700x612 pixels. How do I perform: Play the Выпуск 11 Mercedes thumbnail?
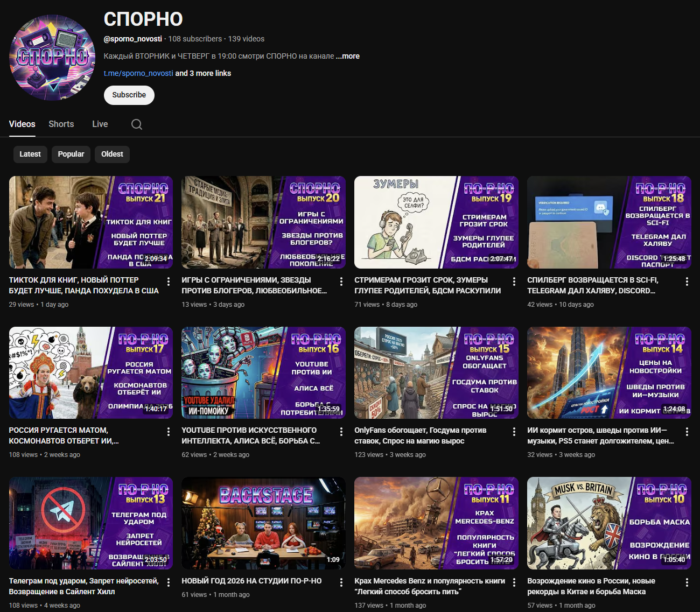[437, 523]
